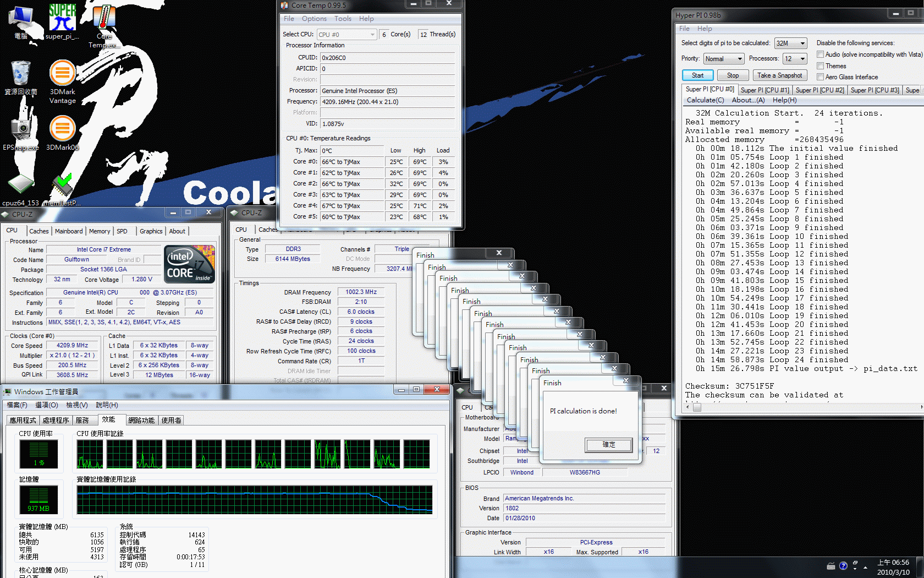Screen dimensions: 924x578
Task: Enable the Audio service checkbox in Hyper PI
Action: point(820,54)
